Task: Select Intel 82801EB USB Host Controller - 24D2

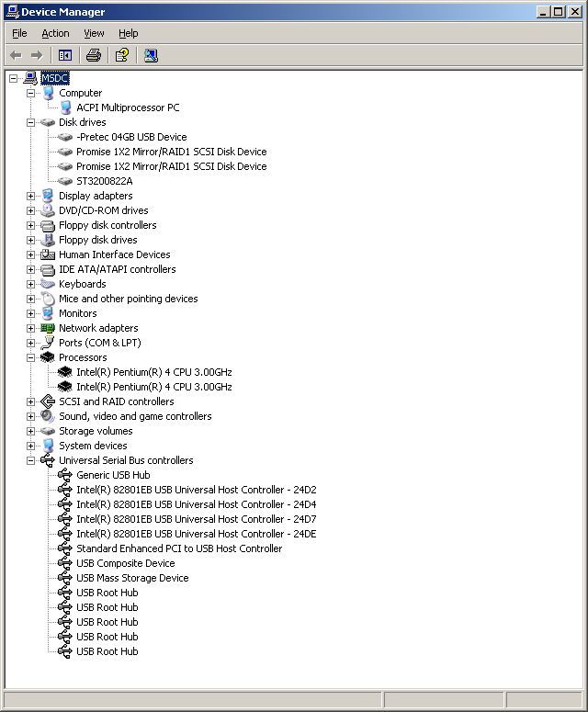Action: pyautogui.click(x=196, y=490)
